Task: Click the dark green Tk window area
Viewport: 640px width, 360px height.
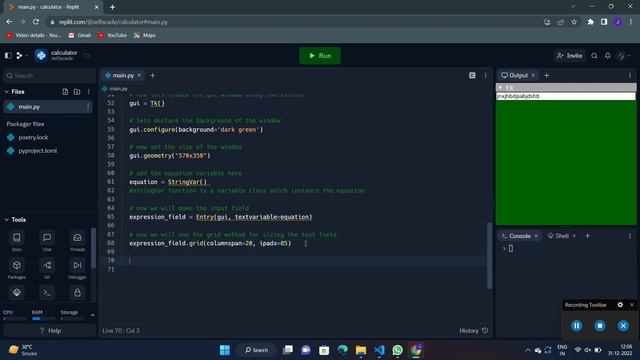Action: click(566, 162)
